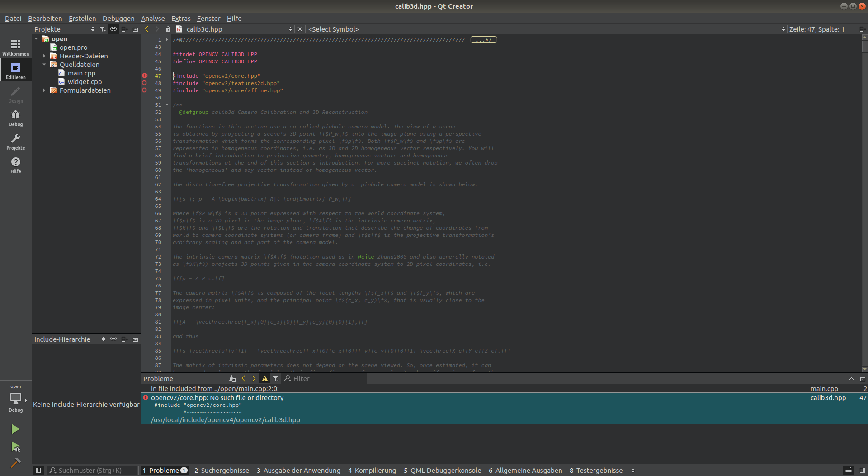This screenshot has width=868, height=476.
Task: Open the Design mode
Action: pos(15,94)
